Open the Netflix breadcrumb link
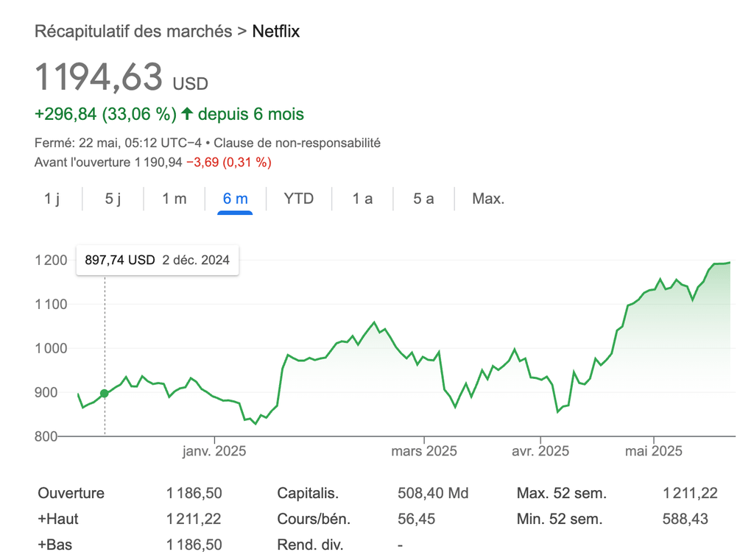 (x=276, y=31)
